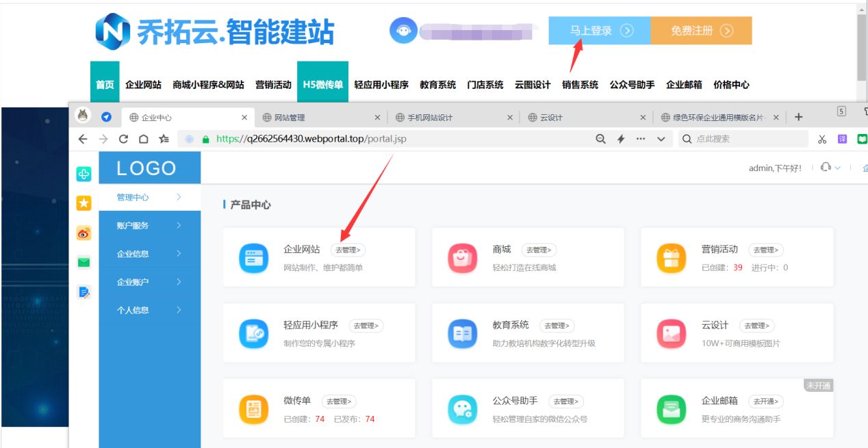This screenshot has width=868, height=448.
Task: Open the 企业网站 product icon
Action: pyautogui.click(x=253, y=259)
